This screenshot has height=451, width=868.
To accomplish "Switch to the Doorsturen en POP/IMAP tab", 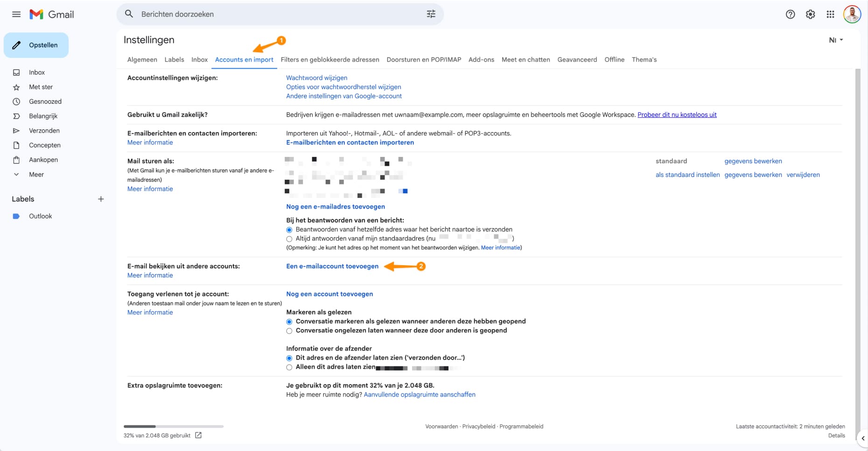I will pyautogui.click(x=424, y=60).
